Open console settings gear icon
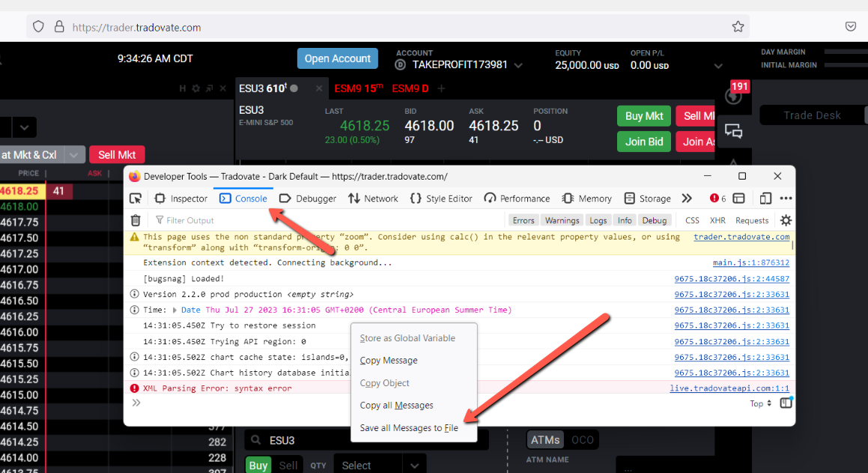The height and width of the screenshot is (473, 868). 786,220
